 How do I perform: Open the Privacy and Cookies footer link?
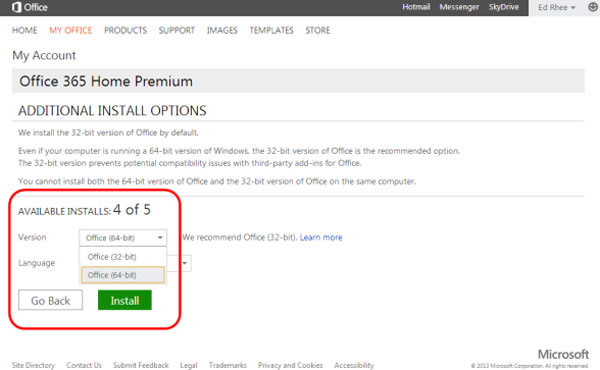290,365
